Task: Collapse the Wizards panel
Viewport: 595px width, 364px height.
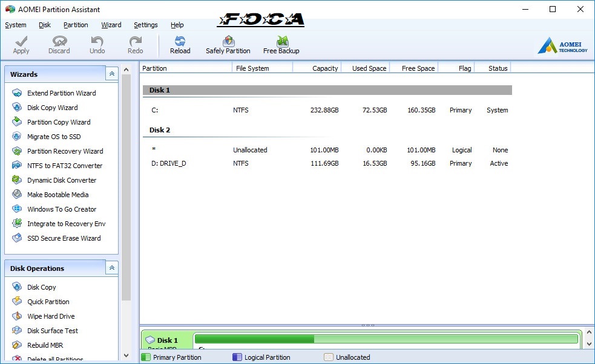Action: point(112,74)
